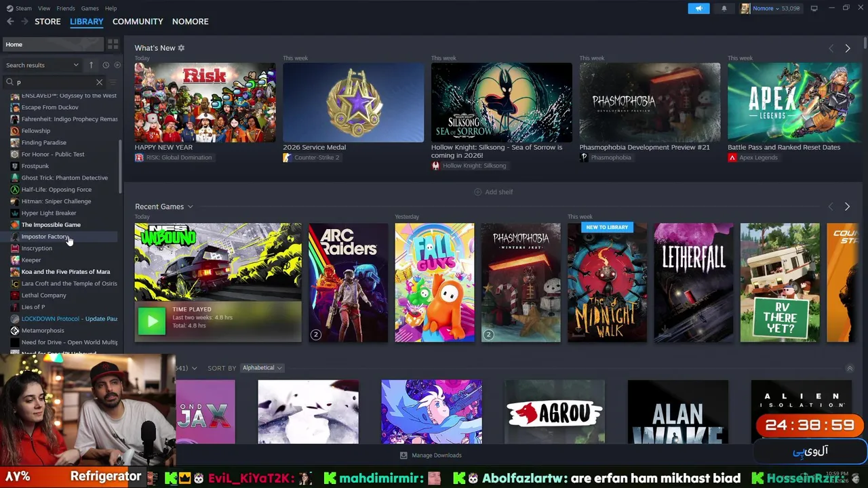Play NFS Unbound with green play button

point(151,321)
